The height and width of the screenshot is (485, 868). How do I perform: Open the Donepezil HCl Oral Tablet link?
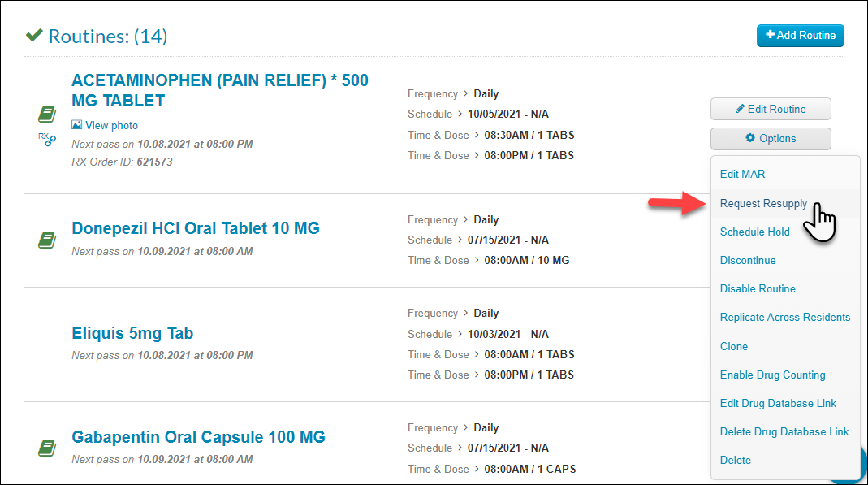[196, 228]
